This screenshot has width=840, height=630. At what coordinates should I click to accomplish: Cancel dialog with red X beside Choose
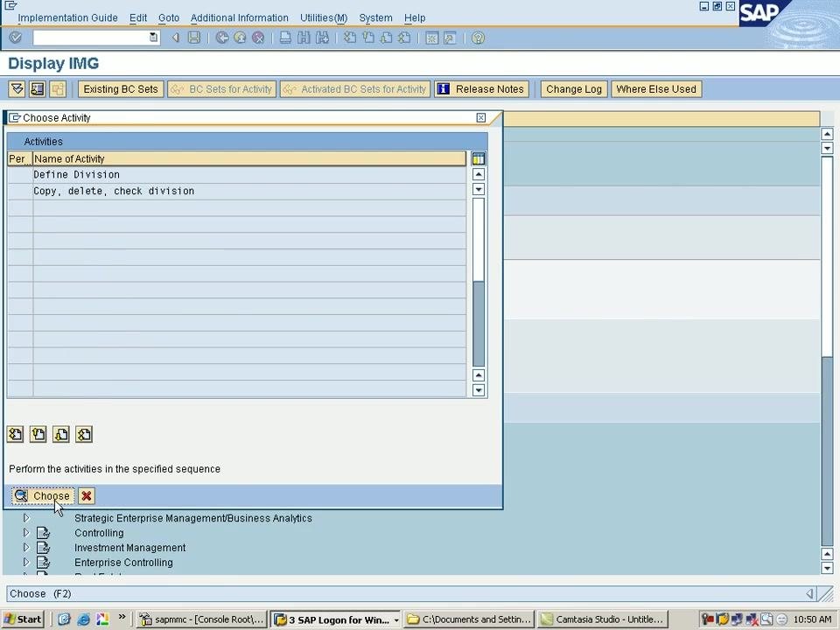(87, 496)
